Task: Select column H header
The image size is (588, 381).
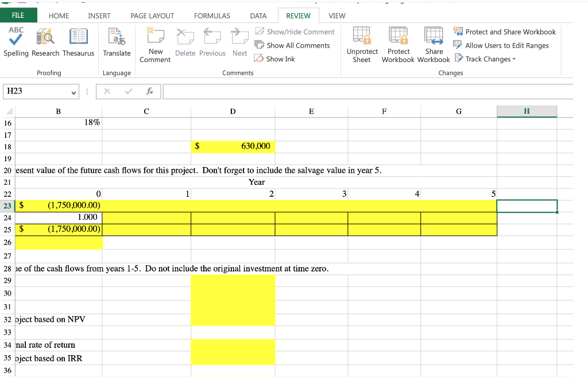Action: tap(527, 111)
